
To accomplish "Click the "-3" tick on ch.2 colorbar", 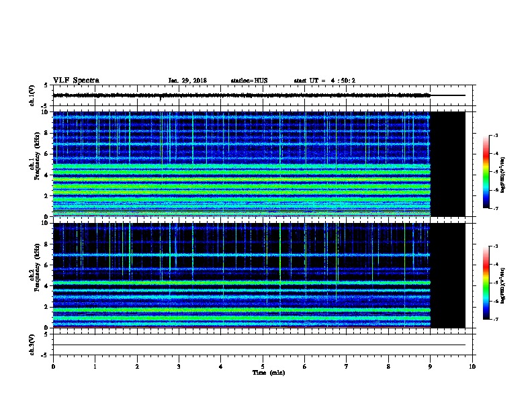I will pos(495,246).
